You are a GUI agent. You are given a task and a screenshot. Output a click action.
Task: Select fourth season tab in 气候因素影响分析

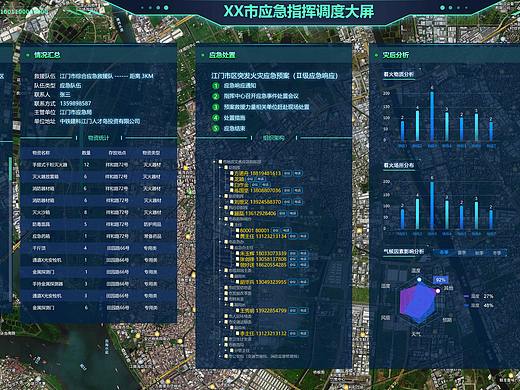click(x=497, y=253)
